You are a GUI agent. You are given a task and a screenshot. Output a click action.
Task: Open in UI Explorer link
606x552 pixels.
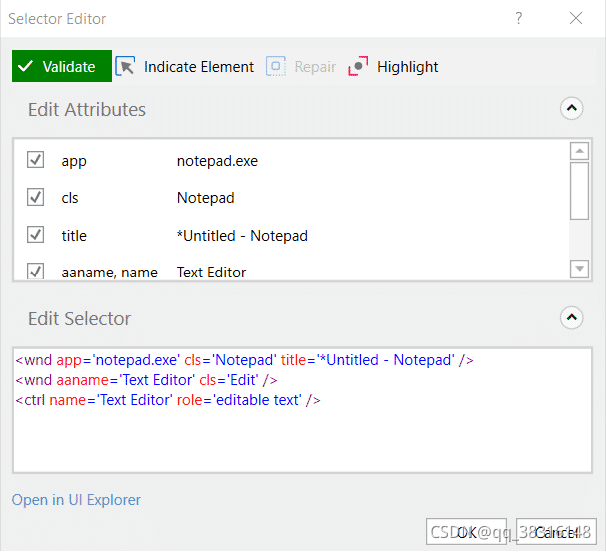76,500
